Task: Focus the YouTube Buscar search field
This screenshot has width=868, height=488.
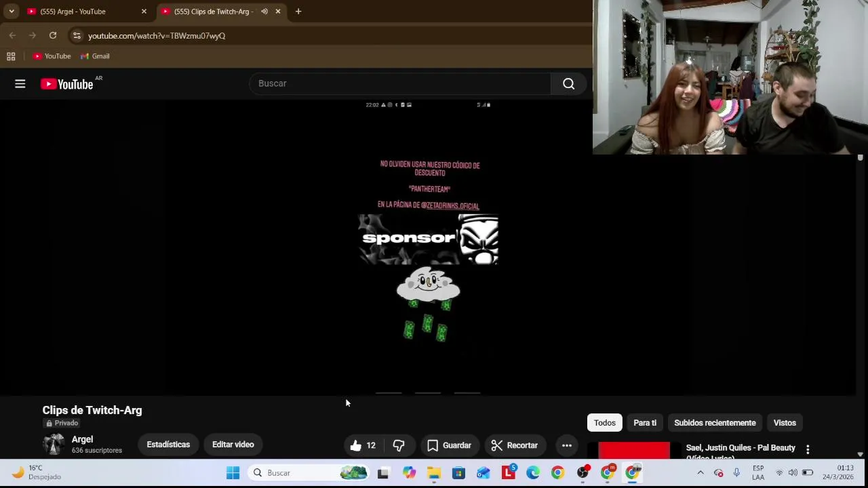Action: pos(400,83)
